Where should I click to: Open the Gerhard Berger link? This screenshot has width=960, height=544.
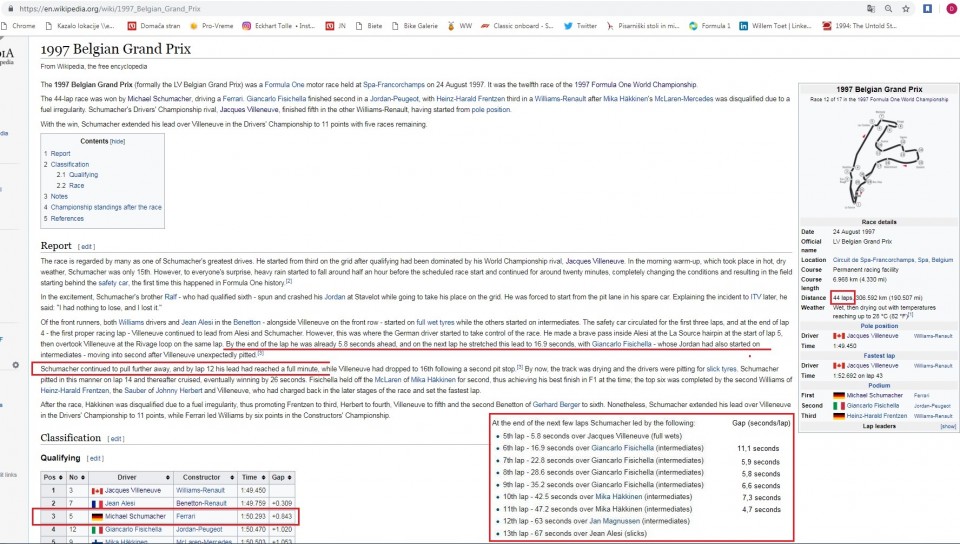point(555,404)
